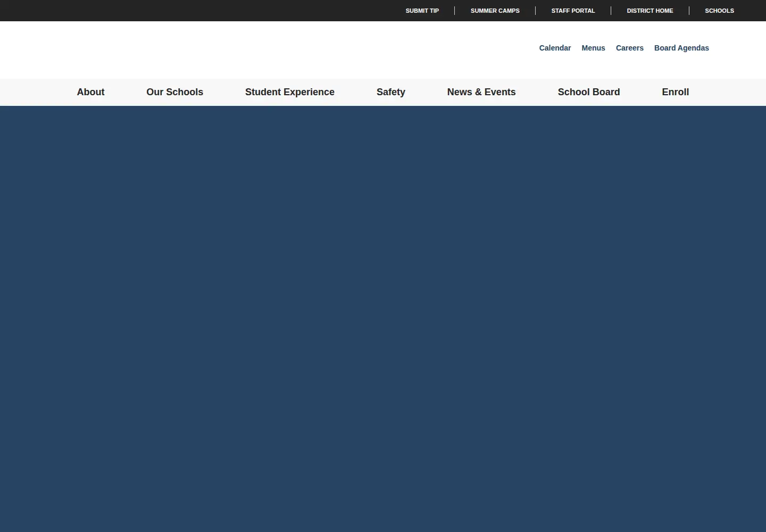This screenshot has width=766, height=532.
Task: View the Menus quick link
Action: (593, 48)
